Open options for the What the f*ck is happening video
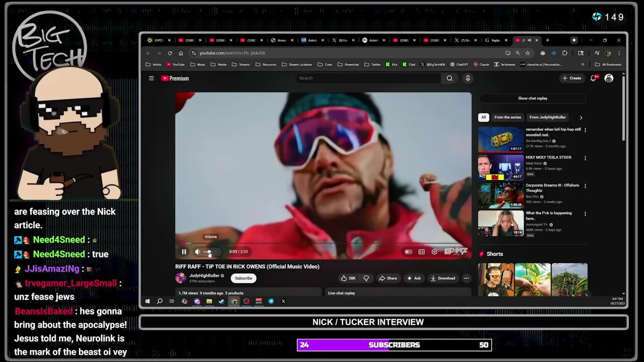 (x=585, y=214)
